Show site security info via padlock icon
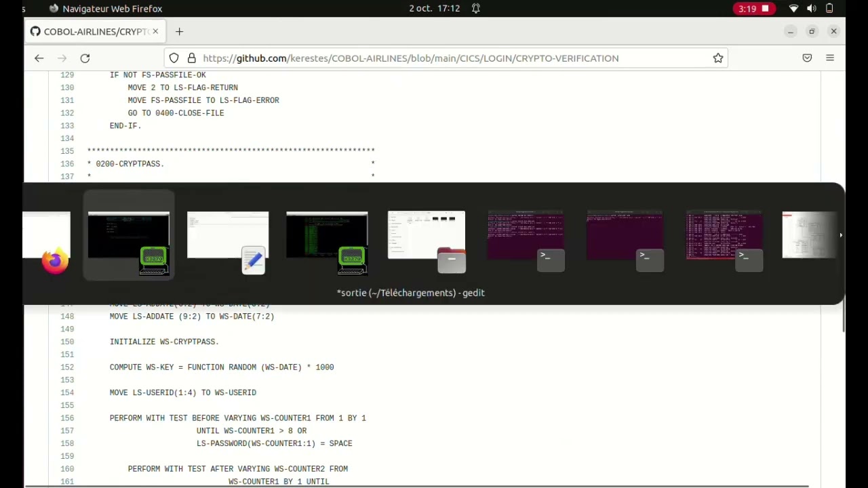The height and width of the screenshot is (488, 868). [x=191, y=58]
